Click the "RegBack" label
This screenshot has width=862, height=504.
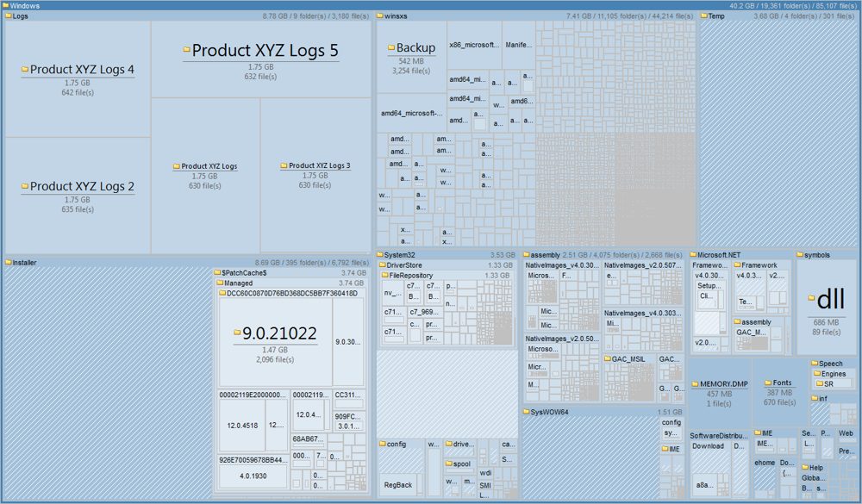[398, 485]
